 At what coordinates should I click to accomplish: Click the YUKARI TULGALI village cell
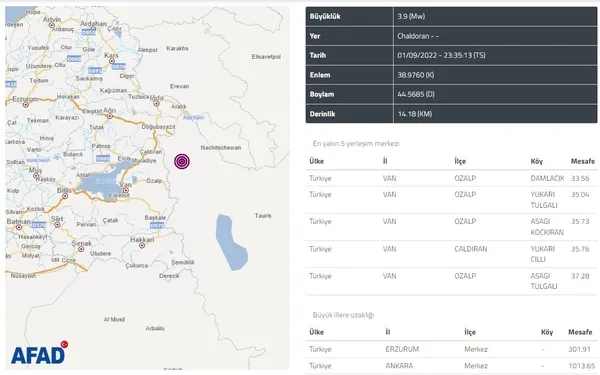[x=544, y=200]
